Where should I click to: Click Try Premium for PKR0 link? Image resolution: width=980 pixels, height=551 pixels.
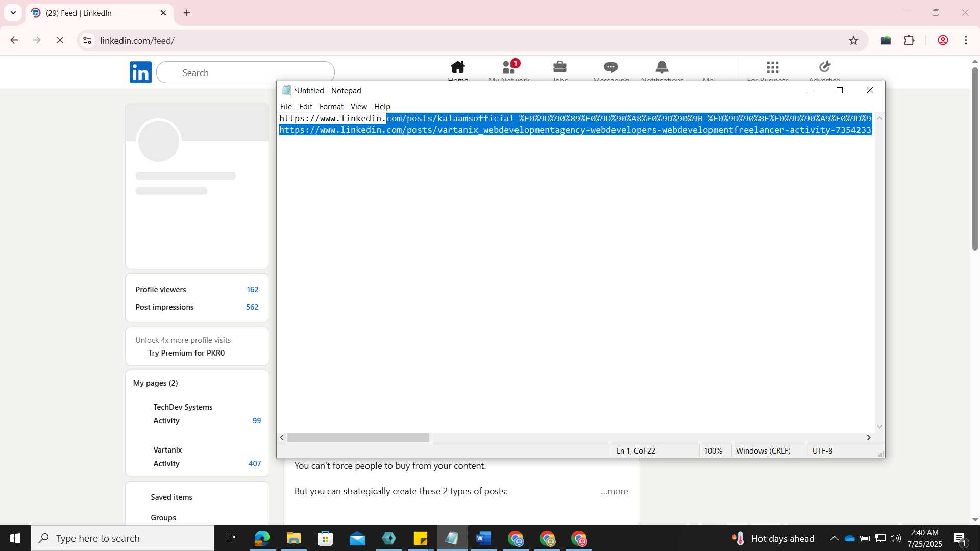pos(186,353)
